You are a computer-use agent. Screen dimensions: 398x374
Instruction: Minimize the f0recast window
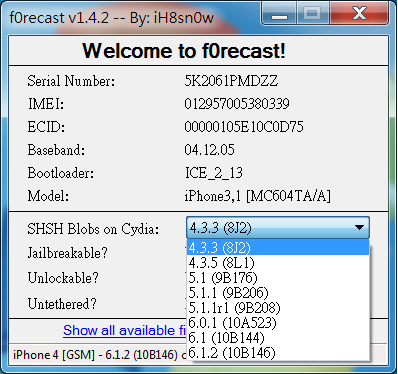279,14
